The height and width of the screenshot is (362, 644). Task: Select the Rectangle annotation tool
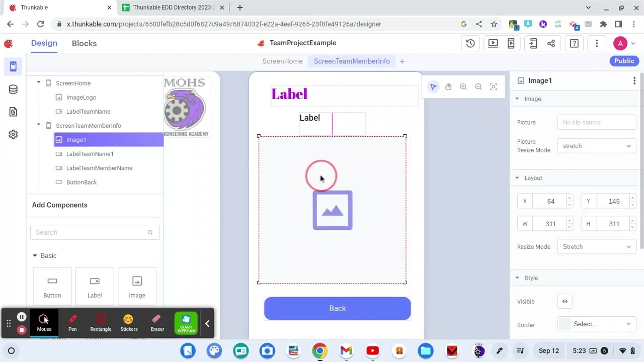click(x=101, y=323)
